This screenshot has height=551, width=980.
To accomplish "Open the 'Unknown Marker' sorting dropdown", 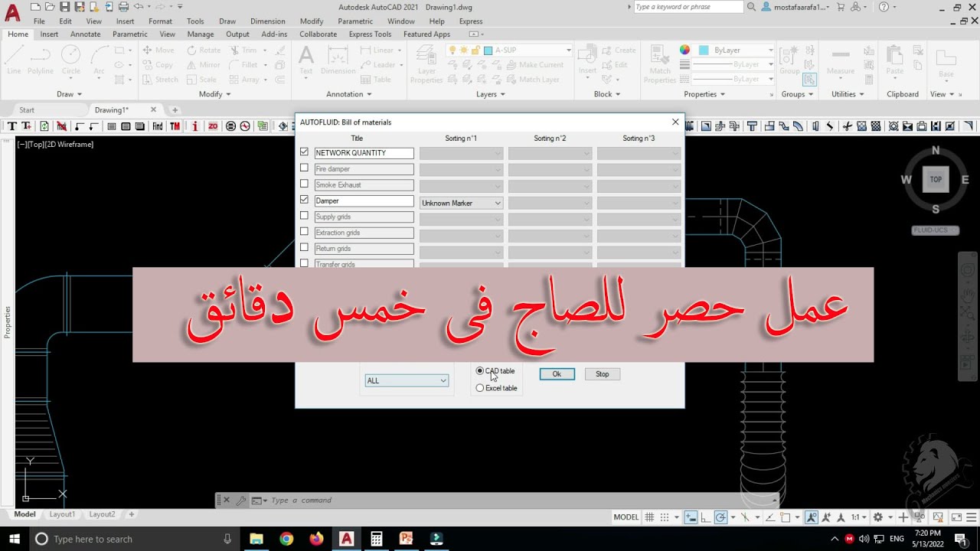I will (x=462, y=203).
